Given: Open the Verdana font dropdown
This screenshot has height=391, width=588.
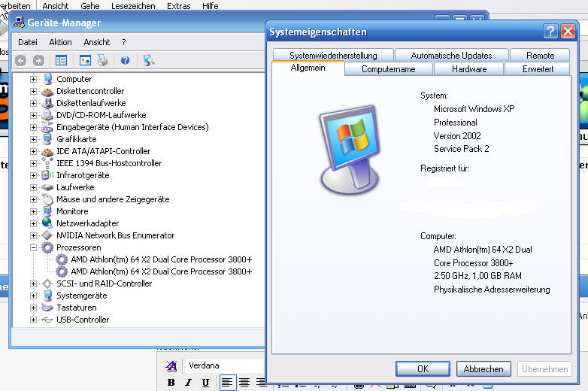Looking at the screenshot, I should tap(225, 365).
